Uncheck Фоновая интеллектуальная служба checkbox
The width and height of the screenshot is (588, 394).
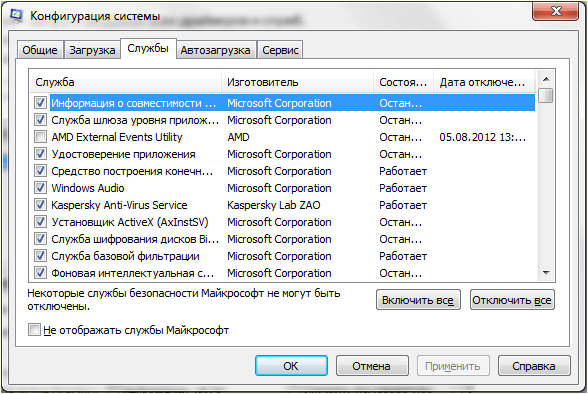[40, 273]
